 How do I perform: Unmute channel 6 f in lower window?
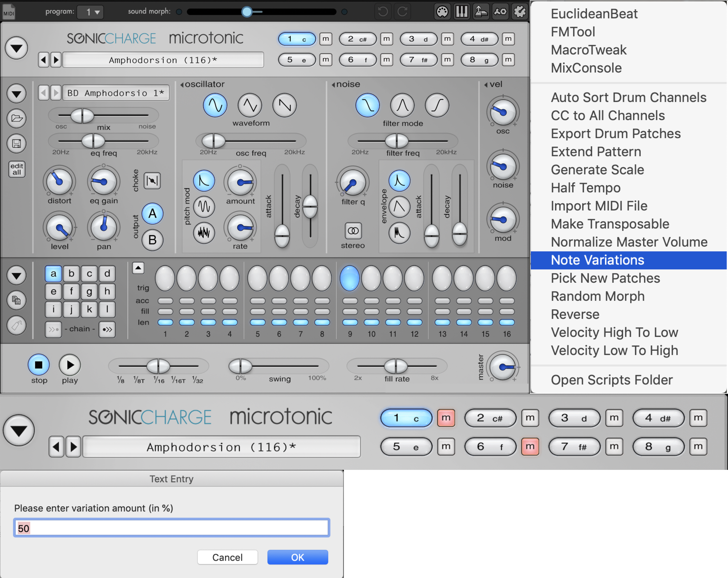click(x=530, y=447)
